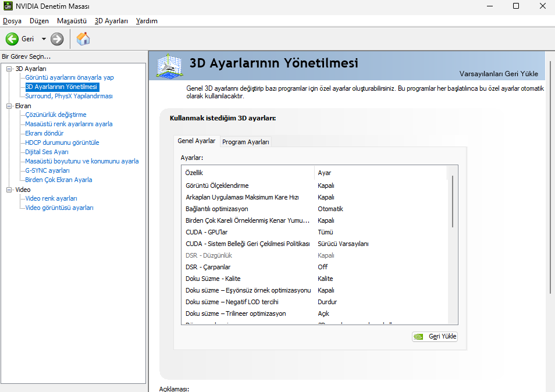This screenshot has height=392, width=555.
Task: Click the grey forward arrow icon
Action: tap(57, 39)
